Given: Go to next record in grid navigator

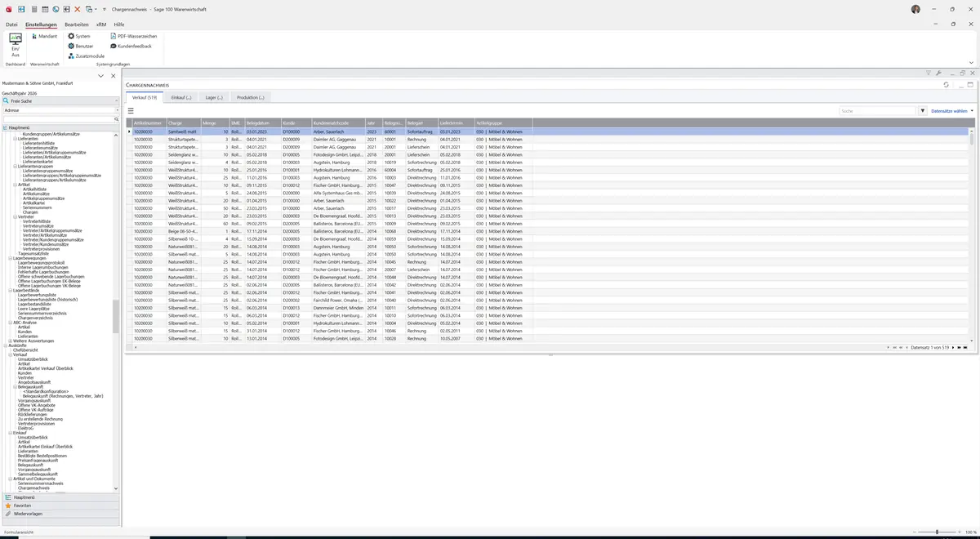Looking at the screenshot, I should click(953, 347).
